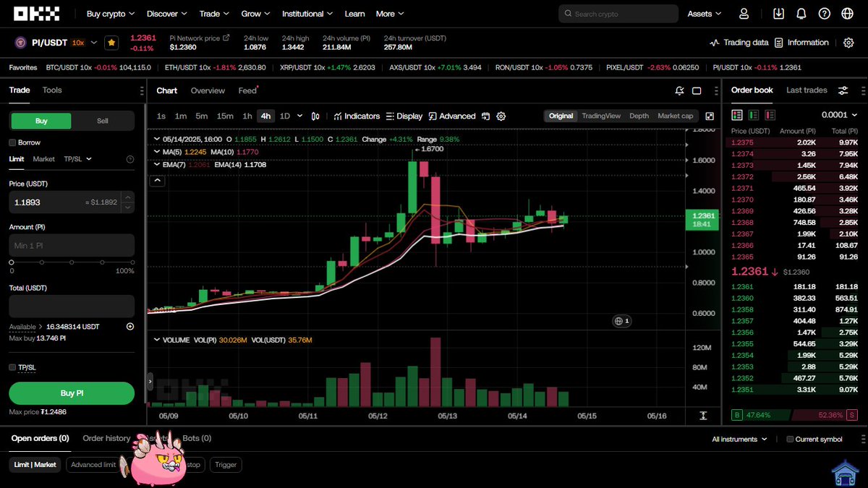Show bids-only order book view
The image size is (868, 488).
pyautogui.click(x=754, y=114)
